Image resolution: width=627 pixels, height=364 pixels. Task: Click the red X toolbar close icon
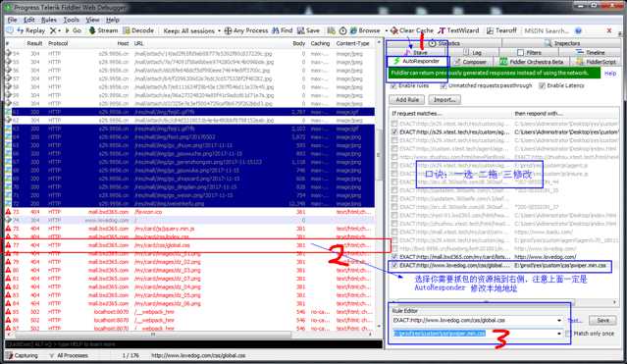609,30
